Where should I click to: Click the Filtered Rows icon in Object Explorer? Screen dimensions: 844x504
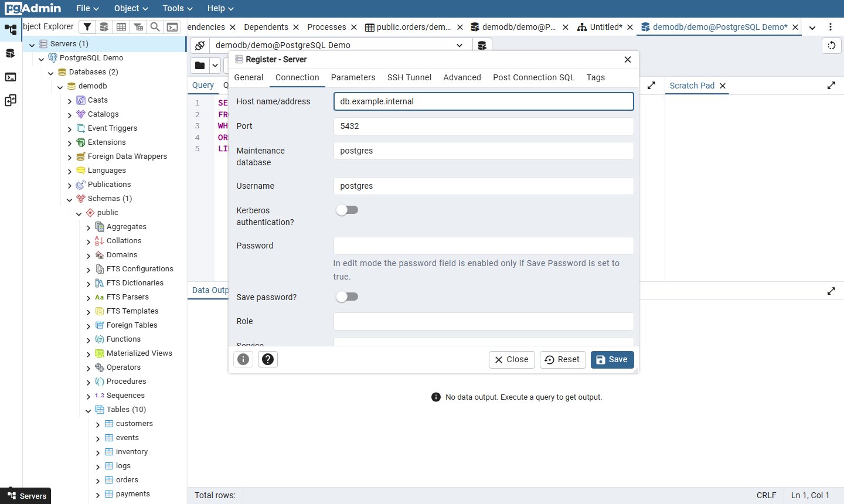(138, 27)
